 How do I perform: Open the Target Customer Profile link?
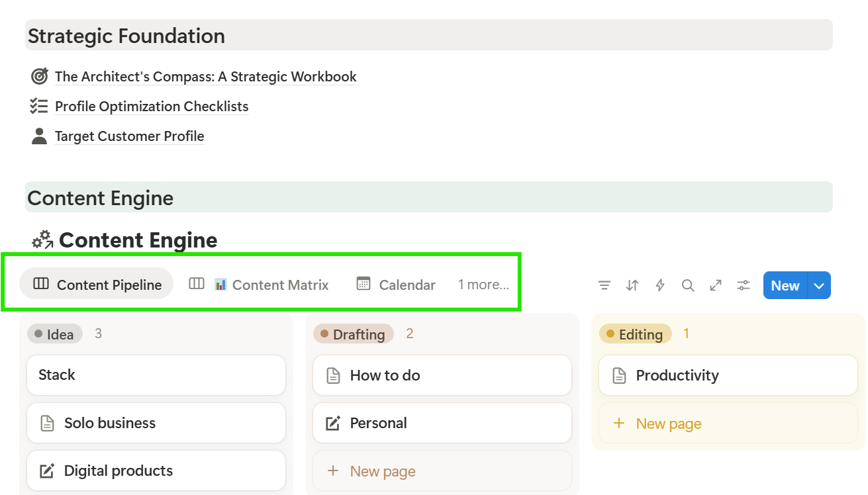pos(129,136)
